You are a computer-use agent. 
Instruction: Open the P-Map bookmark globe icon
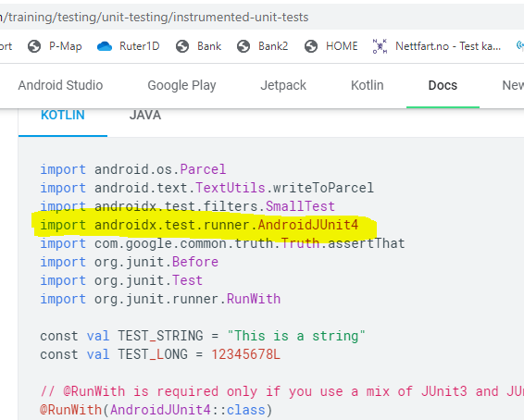tap(34, 46)
